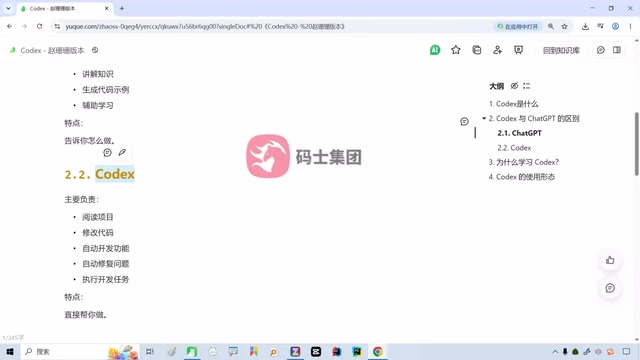Click the add collaborator icon
The height and width of the screenshot is (360, 640).
[497, 50]
